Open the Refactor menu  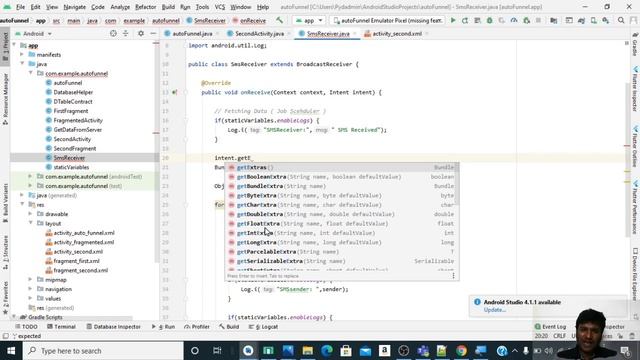145,7
